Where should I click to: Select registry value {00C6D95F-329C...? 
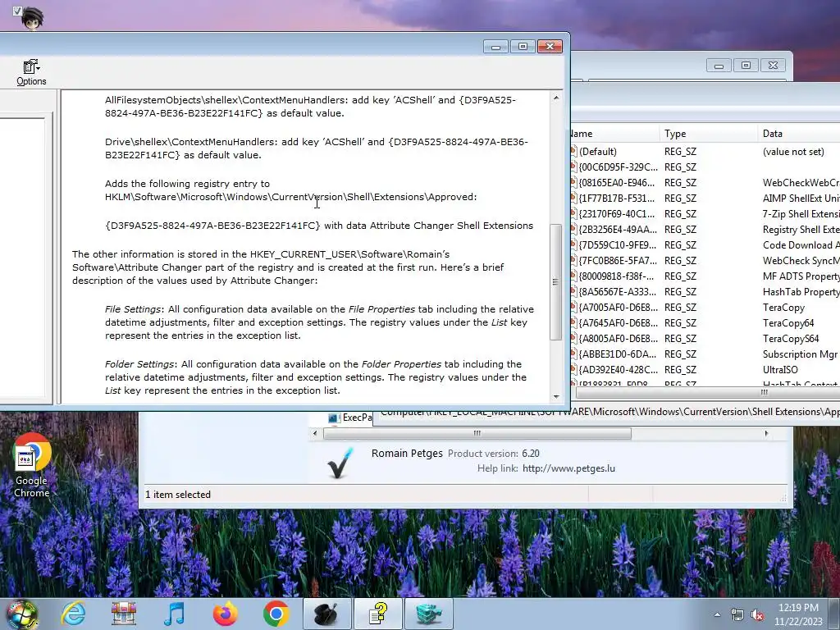[x=618, y=167]
